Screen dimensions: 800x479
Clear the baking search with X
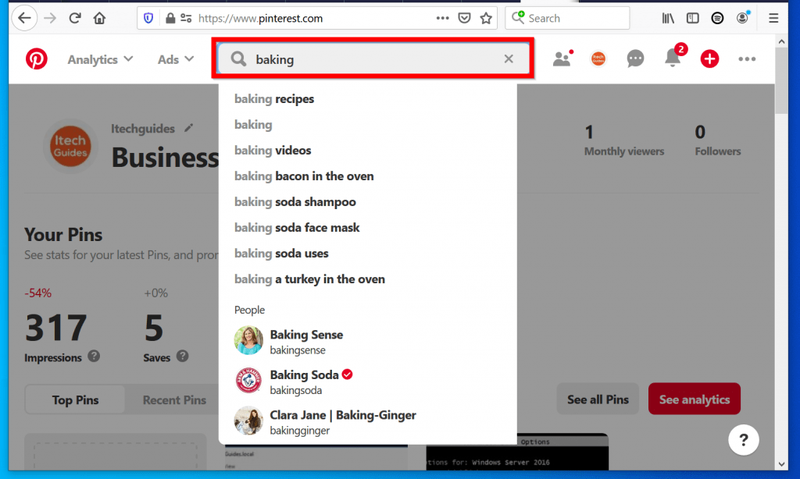(x=509, y=59)
